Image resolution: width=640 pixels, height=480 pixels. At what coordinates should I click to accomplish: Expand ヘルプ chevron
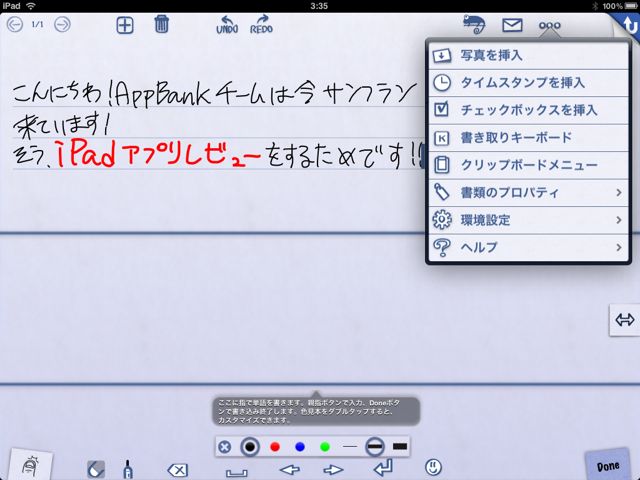(x=619, y=247)
